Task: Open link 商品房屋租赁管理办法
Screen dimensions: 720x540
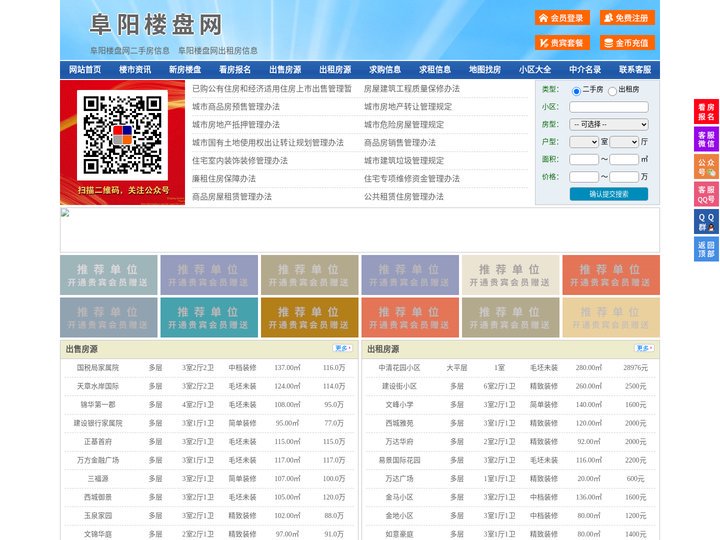Action: tap(232, 197)
